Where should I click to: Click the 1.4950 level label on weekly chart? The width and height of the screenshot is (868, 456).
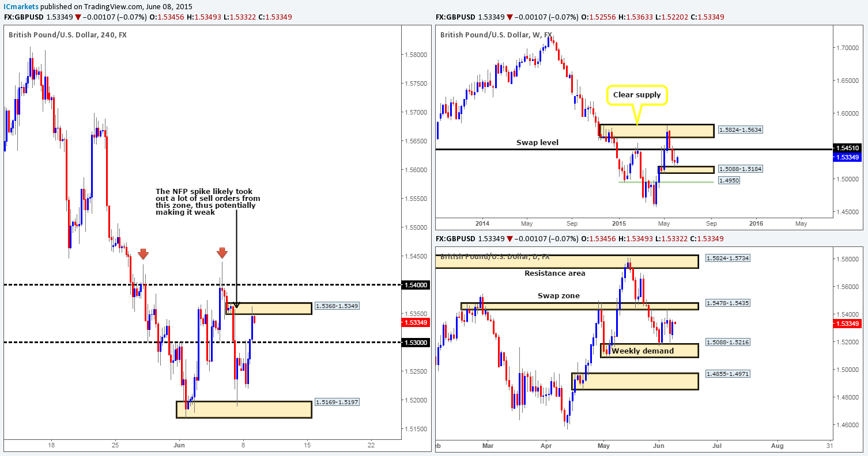[730, 182]
